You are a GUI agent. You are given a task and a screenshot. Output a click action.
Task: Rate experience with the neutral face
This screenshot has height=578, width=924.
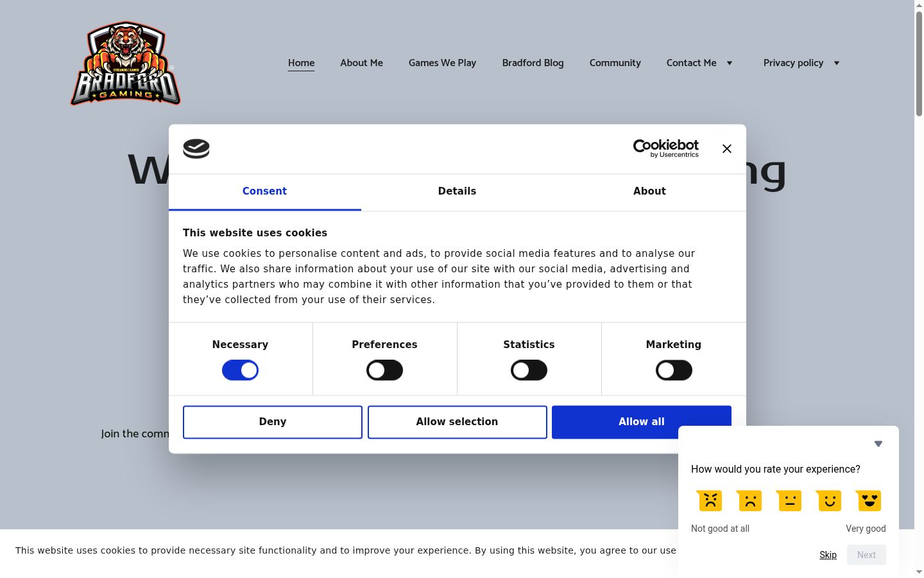pyautogui.click(x=789, y=500)
